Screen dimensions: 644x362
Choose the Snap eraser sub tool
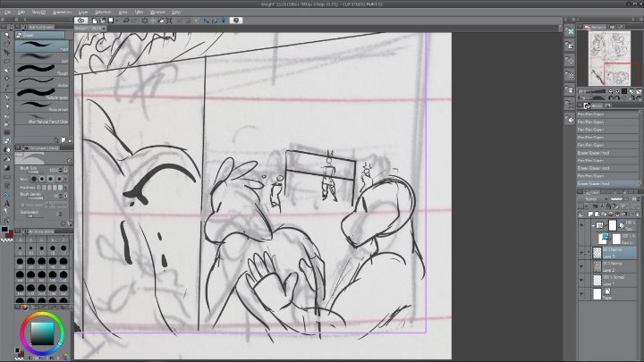click(42, 105)
